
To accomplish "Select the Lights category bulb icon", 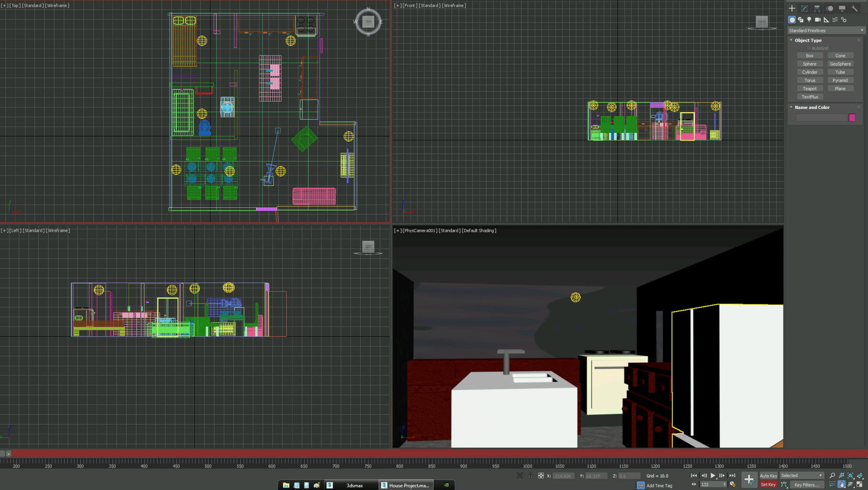I will [x=809, y=20].
